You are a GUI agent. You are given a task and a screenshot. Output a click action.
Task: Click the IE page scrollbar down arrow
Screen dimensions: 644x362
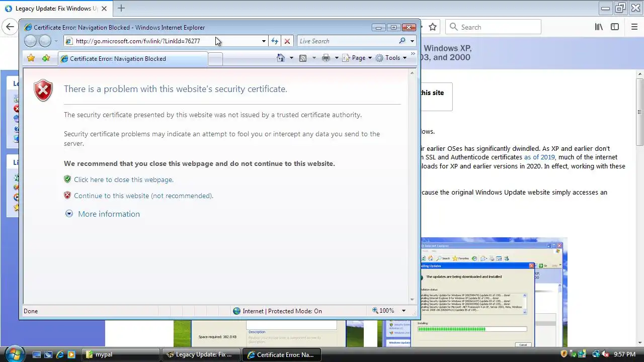[x=412, y=299]
